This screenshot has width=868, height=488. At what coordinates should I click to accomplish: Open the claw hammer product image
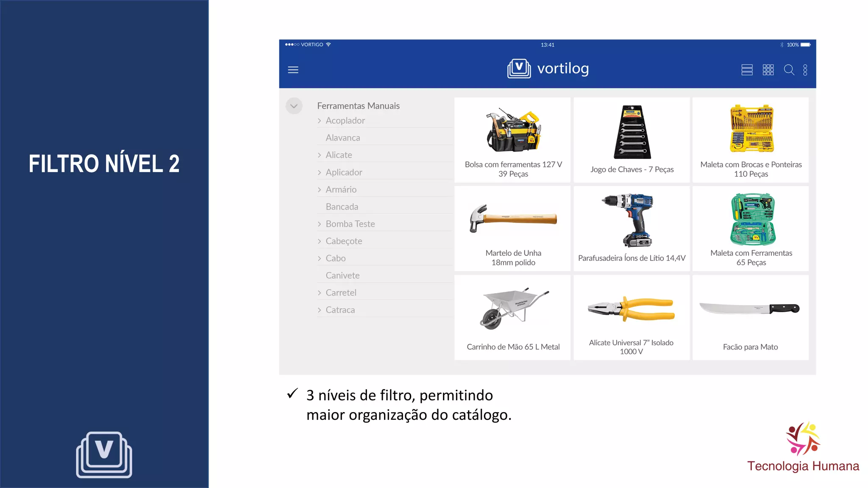pos(513,218)
